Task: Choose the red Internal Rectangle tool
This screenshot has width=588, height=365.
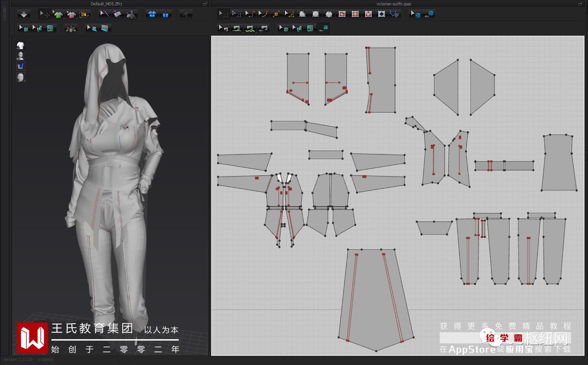Action: [355, 14]
